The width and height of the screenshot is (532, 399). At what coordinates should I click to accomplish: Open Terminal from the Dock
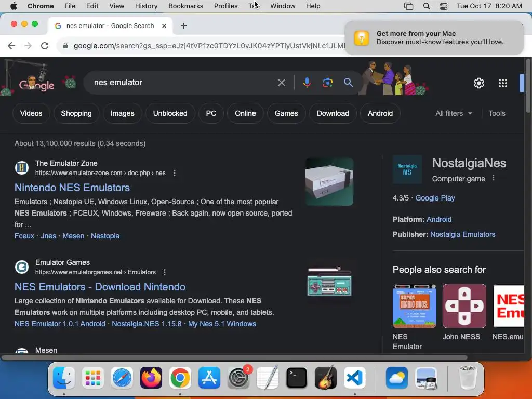pos(297,378)
